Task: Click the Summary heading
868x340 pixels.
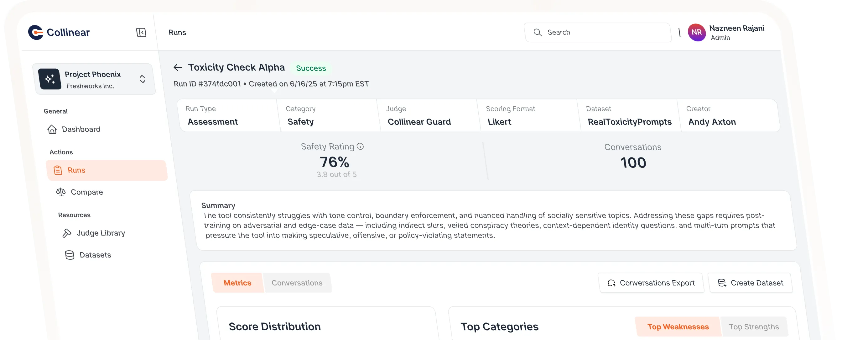Action: (218, 205)
